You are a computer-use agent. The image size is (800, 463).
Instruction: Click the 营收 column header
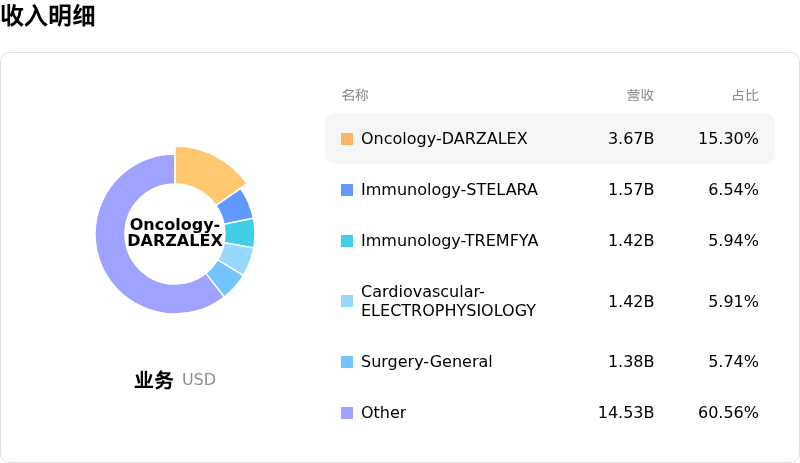[x=640, y=95]
